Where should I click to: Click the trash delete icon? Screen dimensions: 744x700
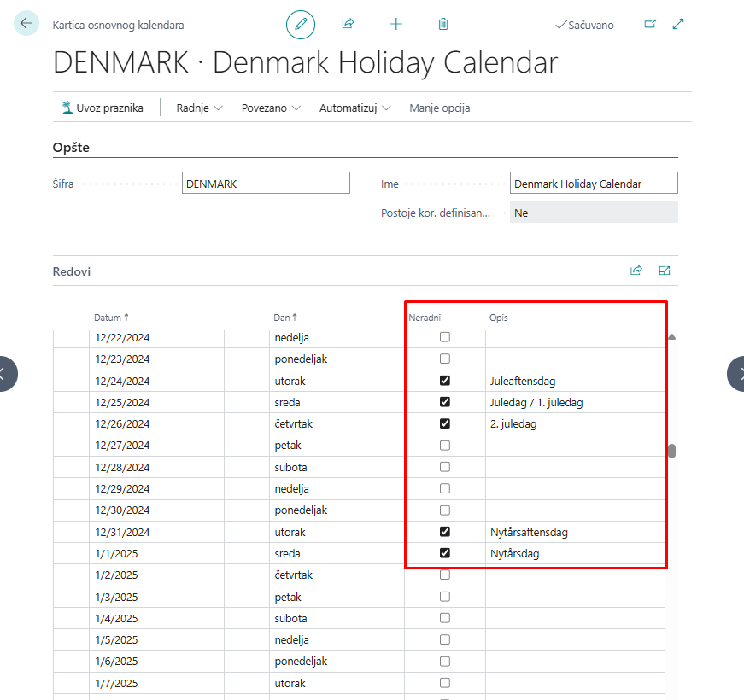442,25
